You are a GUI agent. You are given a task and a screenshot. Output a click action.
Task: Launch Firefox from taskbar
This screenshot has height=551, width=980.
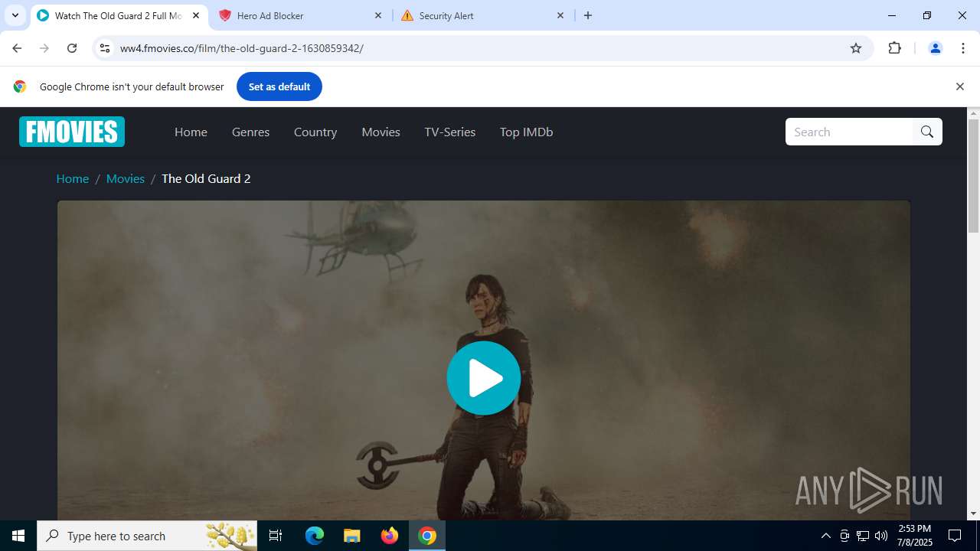[390, 536]
